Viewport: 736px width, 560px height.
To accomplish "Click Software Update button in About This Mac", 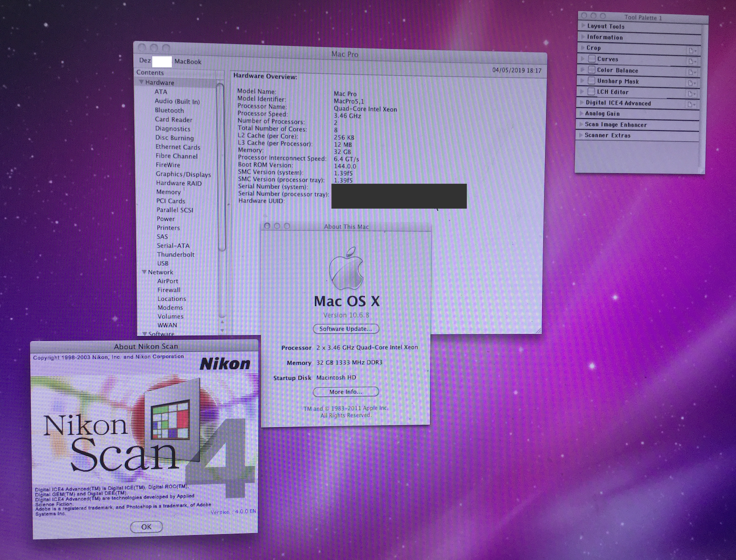I will tap(346, 329).
